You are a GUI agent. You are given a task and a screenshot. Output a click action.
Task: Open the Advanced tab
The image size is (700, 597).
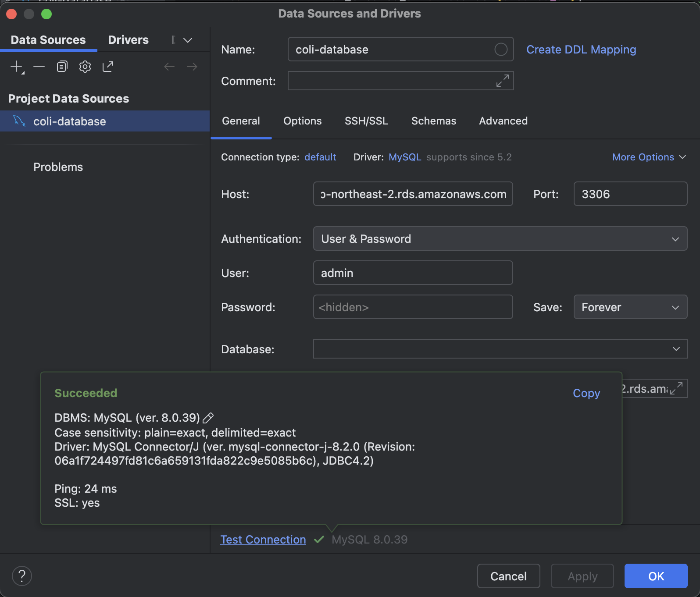[x=503, y=121]
